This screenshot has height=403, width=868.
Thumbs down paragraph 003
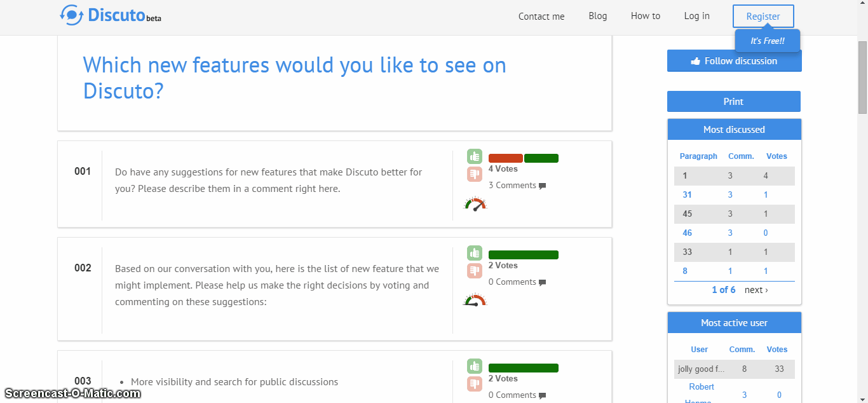[x=475, y=384]
